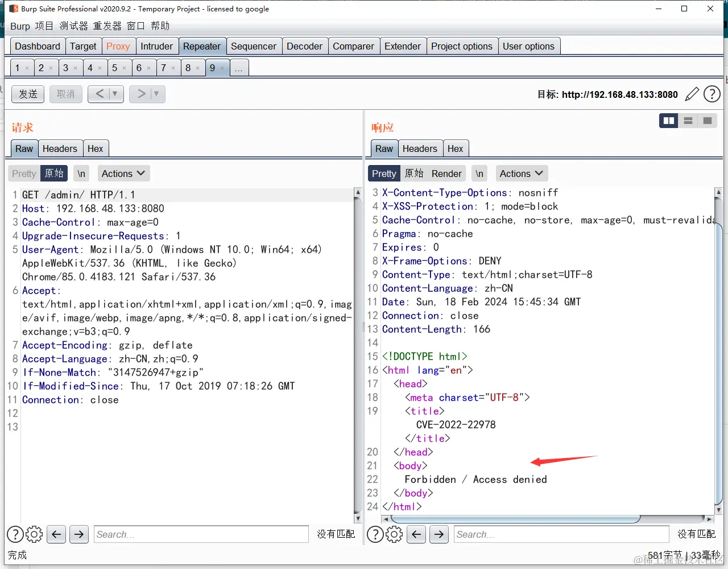728x569 pixels.
Task: Toggle response newline display \n
Action: point(479,174)
